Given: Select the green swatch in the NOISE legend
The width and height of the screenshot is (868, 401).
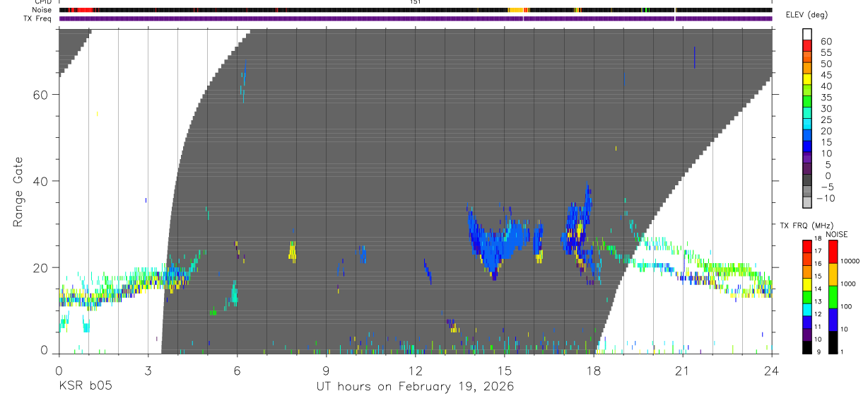Looking at the screenshot, I should point(832,297).
